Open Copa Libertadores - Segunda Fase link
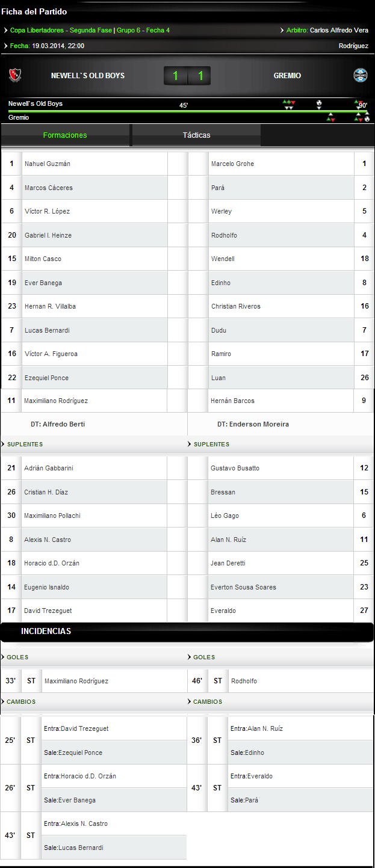 (60, 30)
